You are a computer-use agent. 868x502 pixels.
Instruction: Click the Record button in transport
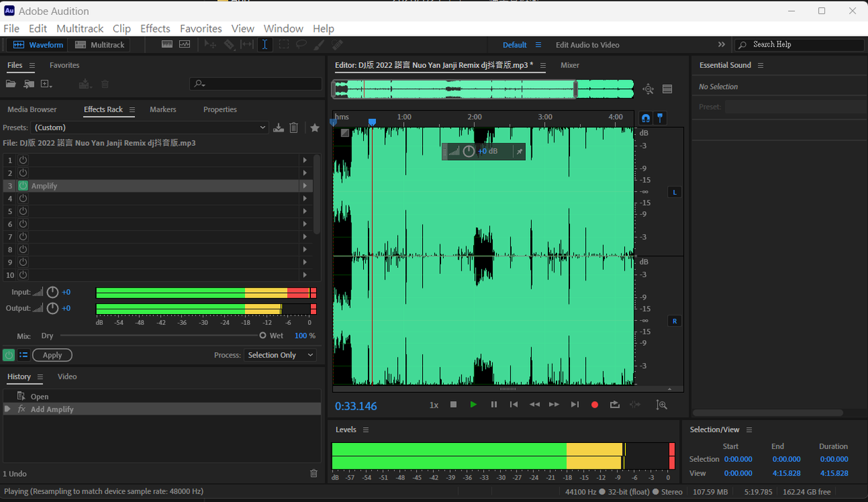(x=595, y=405)
